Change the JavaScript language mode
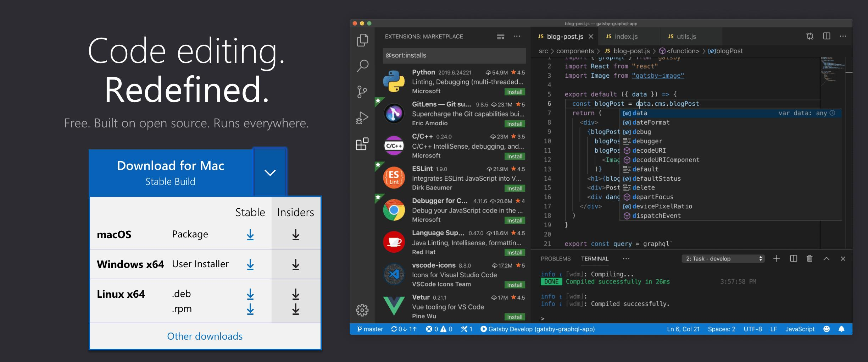 tap(800, 329)
